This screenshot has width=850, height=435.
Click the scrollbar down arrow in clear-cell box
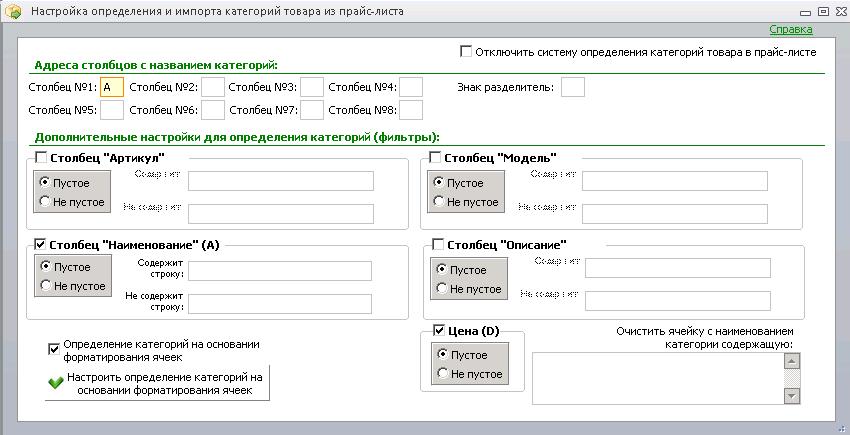tap(792, 396)
